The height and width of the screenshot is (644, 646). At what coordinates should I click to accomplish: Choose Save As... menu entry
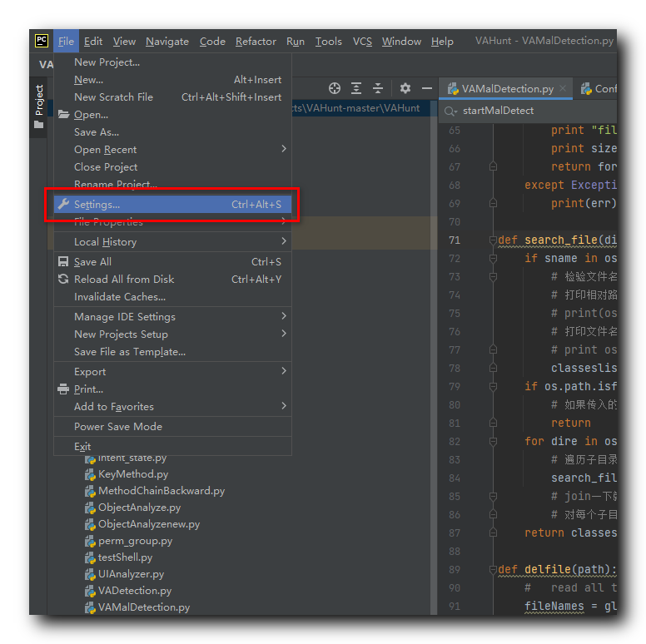(x=172, y=132)
